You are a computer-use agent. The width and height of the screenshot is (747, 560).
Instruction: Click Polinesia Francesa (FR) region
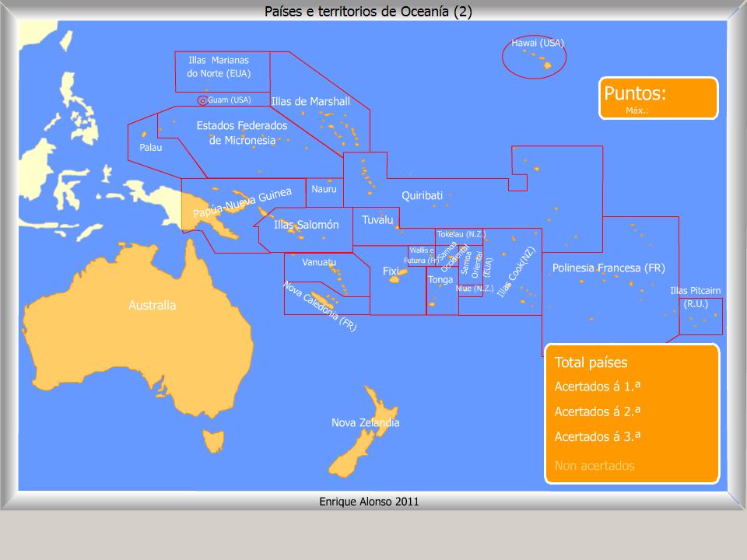click(x=608, y=268)
